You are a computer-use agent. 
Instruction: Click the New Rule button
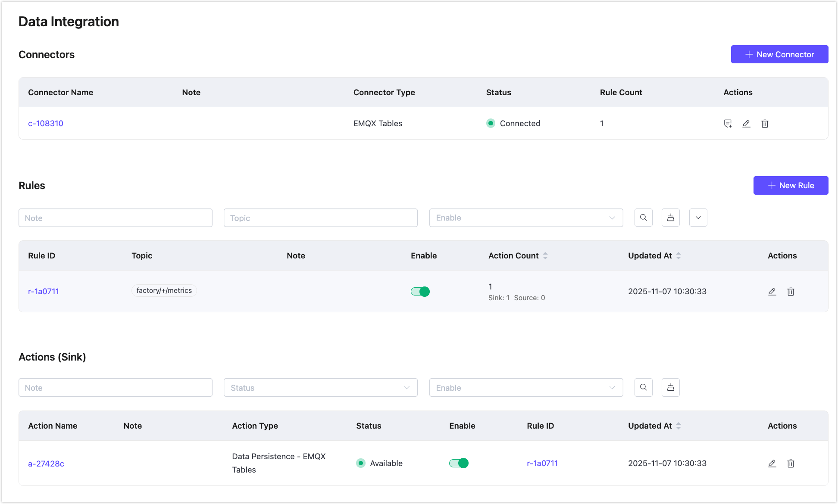pos(791,185)
